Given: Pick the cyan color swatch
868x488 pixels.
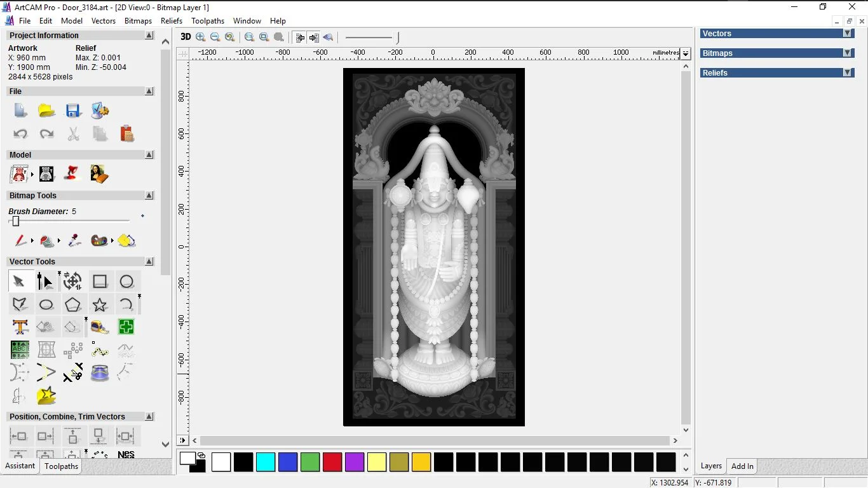Looking at the screenshot, I should coord(266,462).
